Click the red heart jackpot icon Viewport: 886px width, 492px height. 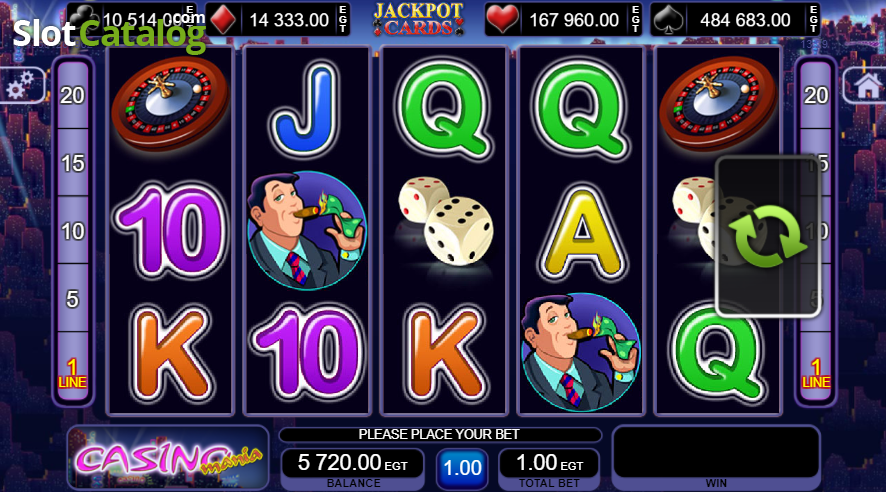(x=502, y=19)
